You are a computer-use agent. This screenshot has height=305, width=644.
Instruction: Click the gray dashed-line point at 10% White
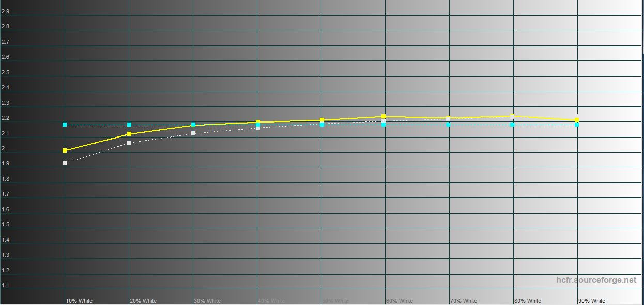(65, 163)
